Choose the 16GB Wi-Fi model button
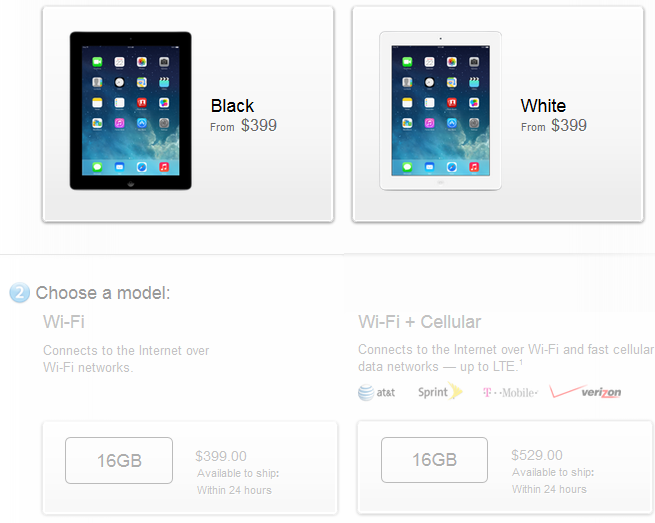 click(x=119, y=460)
